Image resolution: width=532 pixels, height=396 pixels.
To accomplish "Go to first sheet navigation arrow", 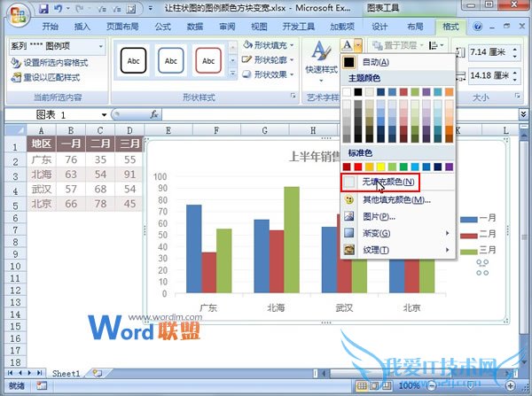I will pyautogui.click(x=10, y=373).
